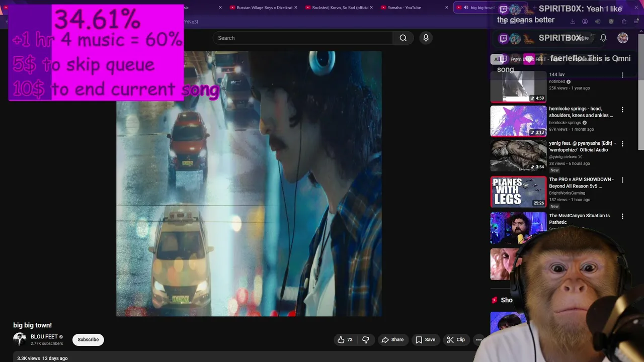Save the video to a playlist
644x362 pixels.
425,340
